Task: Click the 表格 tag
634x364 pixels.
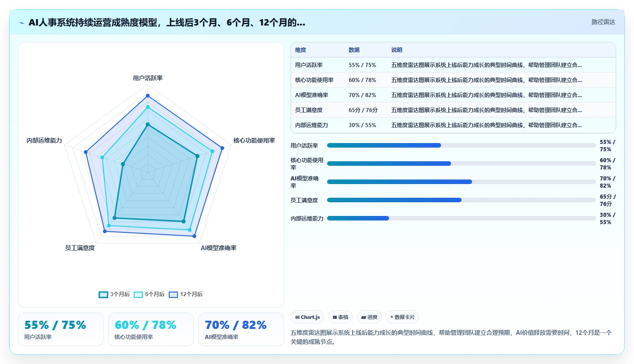Action: (340, 317)
